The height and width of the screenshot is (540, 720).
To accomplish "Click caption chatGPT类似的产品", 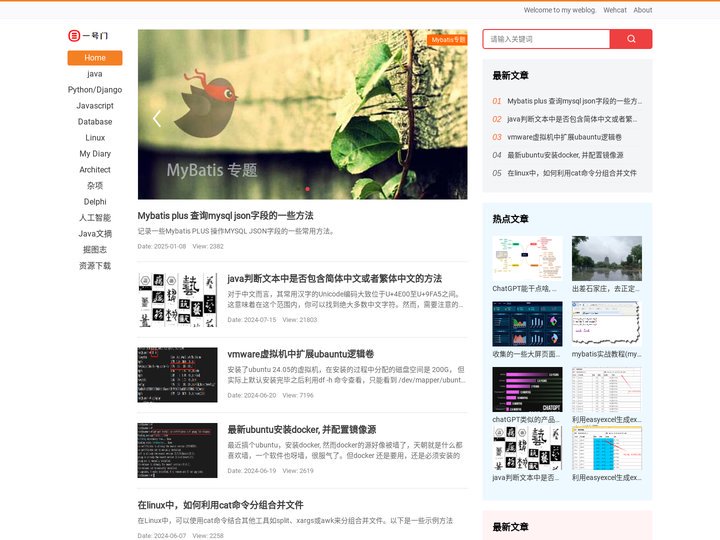I will [x=526, y=420].
